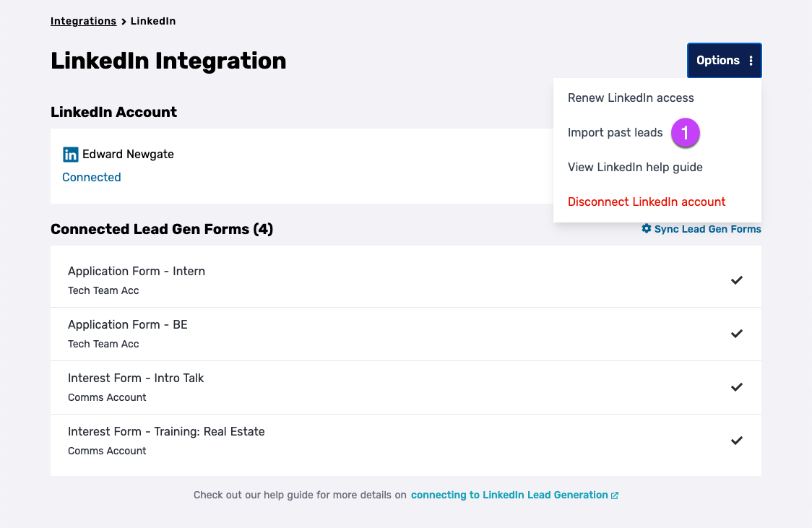Select the Interest Form - Intro Talk title
This screenshot has height=528, width=812.
click(x=136, y=378)
